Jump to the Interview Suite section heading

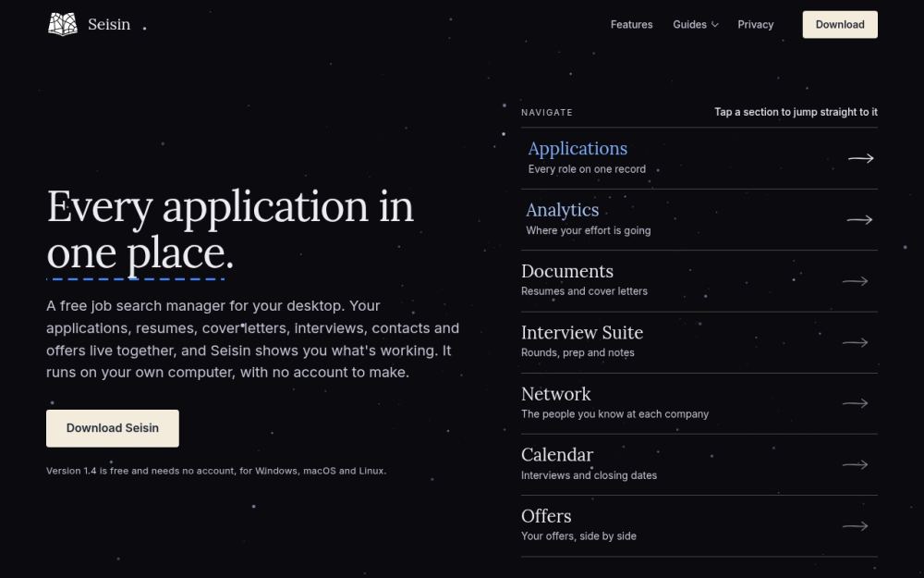tap(581, 333)
